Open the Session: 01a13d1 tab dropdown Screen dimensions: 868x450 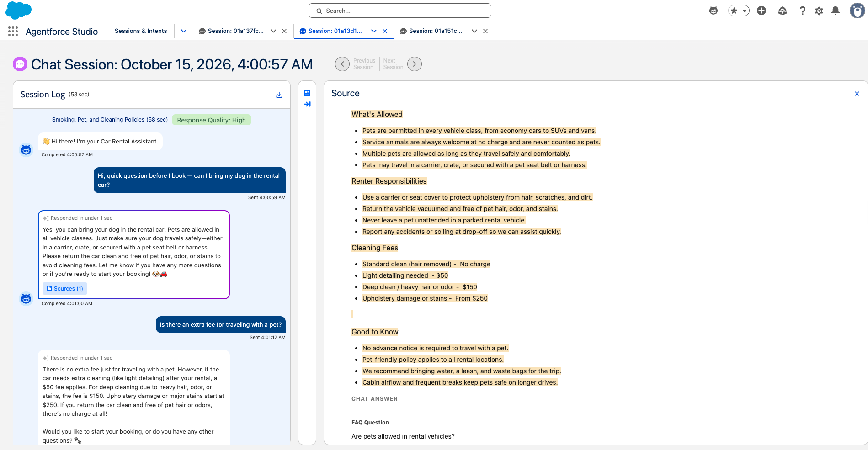coord(374,31)
